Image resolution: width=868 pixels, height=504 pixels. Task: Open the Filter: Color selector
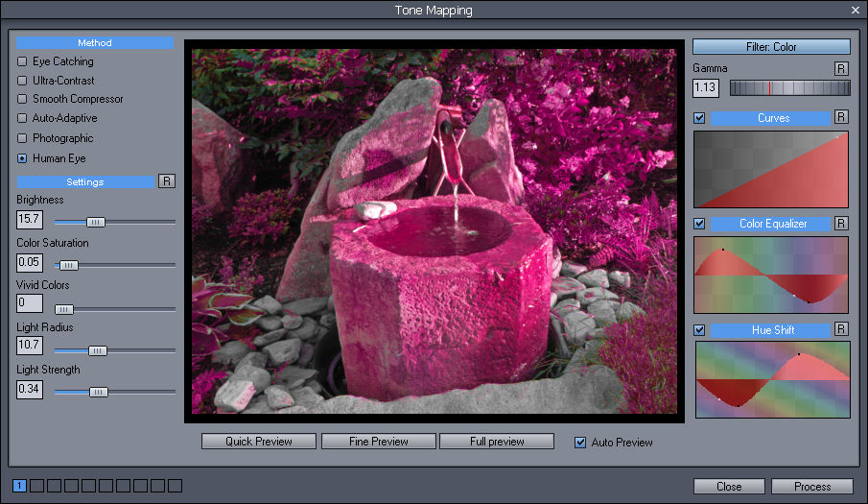[x=771, y=46]
